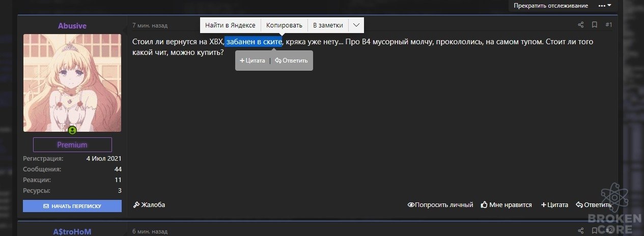
Task: Like the post with "Мне нравится"
Action: coord(507,204)
